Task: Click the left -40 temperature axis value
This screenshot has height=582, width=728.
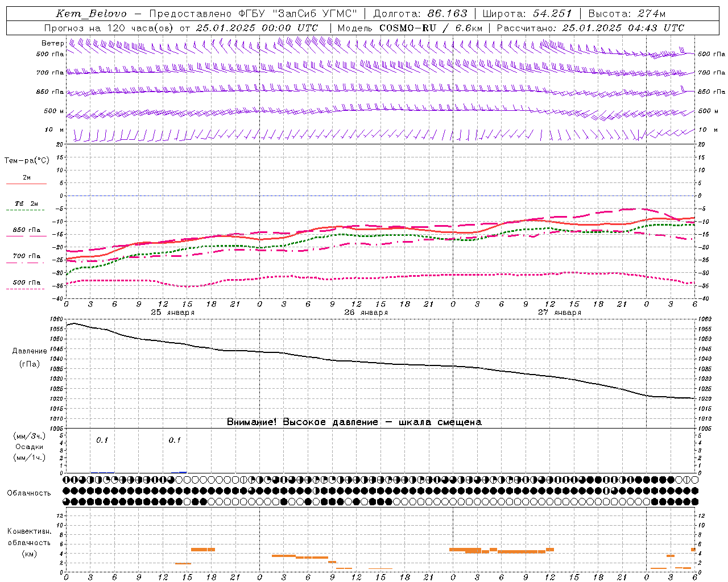Action: coord(59,299)
